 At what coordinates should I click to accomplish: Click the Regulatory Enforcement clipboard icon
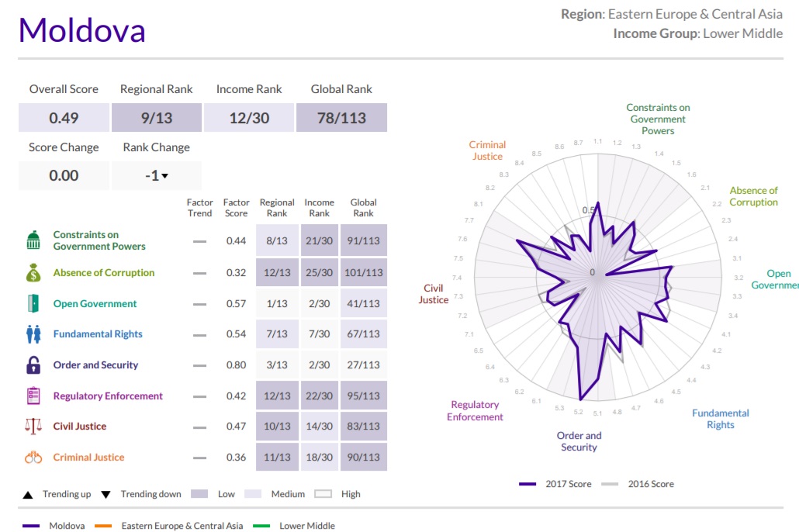pyautogui.click(x=33, y=396)
